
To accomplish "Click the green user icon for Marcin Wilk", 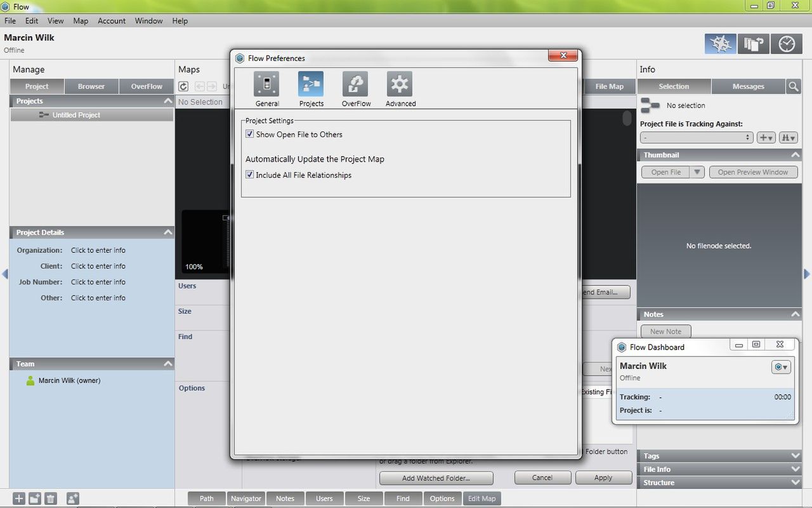I will [30, 380].
